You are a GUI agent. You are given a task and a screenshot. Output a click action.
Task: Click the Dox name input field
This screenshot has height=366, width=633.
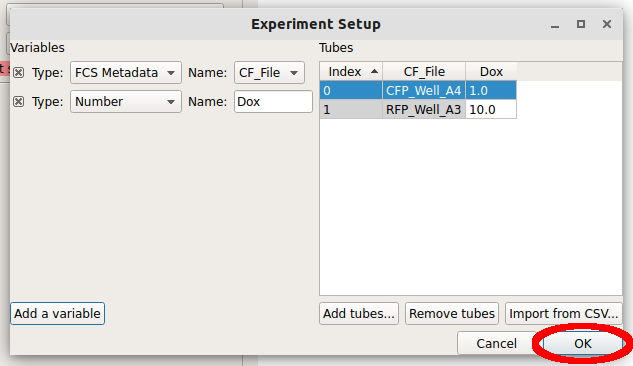click(273, 102)
